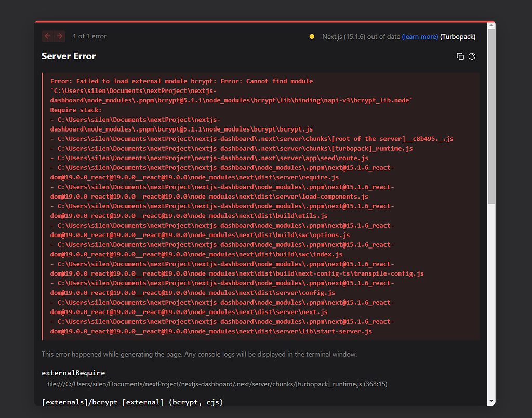The image size is (532, 418).
Task: Select the externalRequire call stack frame
Action: click(x=73, y=373)
